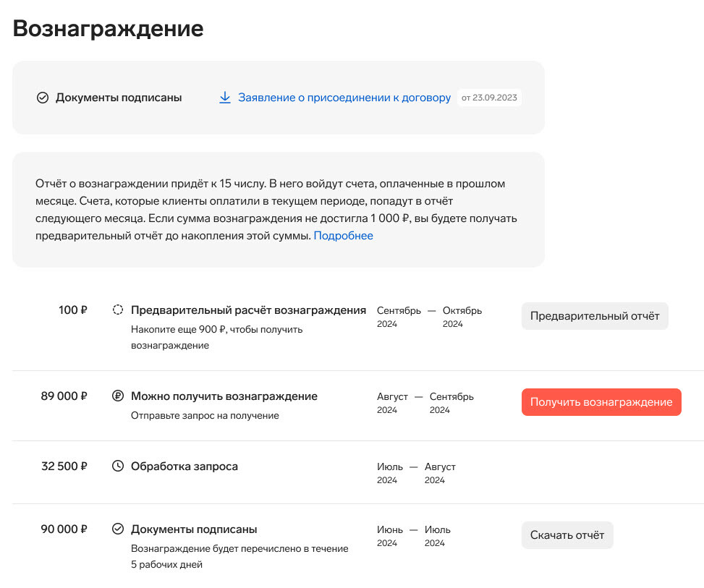Click the checkmark icon in the 90 000 ₽ row
The height and width of the screenshot is (588, 704).
pyautogui.click(x=118, y=529)
